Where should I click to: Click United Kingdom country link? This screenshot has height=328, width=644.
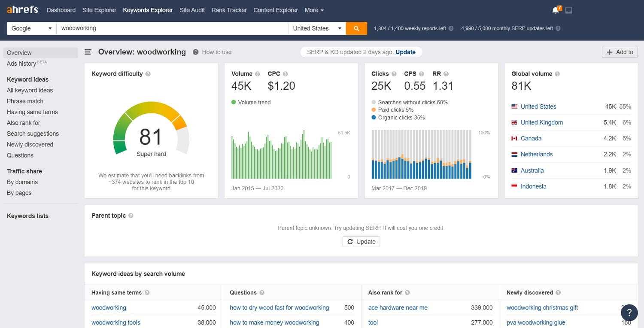click(542, 122)
